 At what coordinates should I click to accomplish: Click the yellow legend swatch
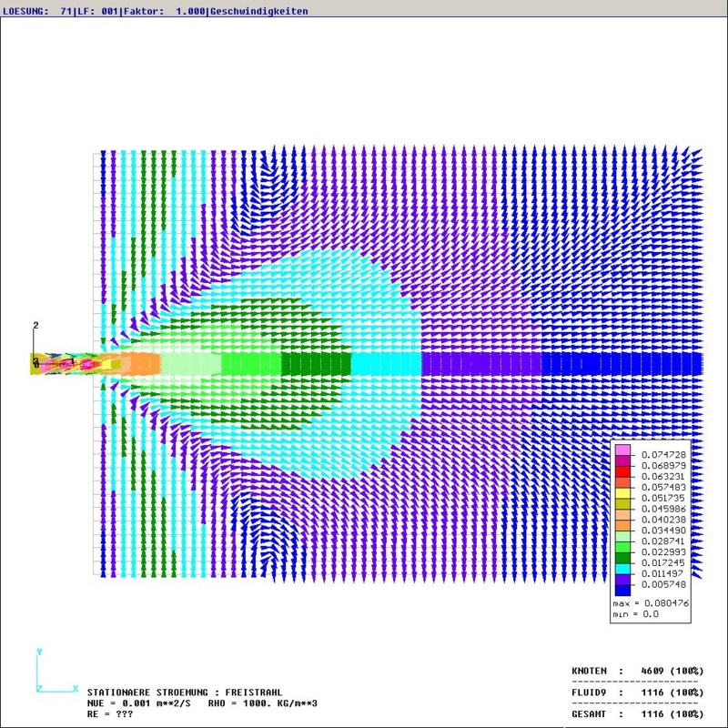click(x=622, y=493)
